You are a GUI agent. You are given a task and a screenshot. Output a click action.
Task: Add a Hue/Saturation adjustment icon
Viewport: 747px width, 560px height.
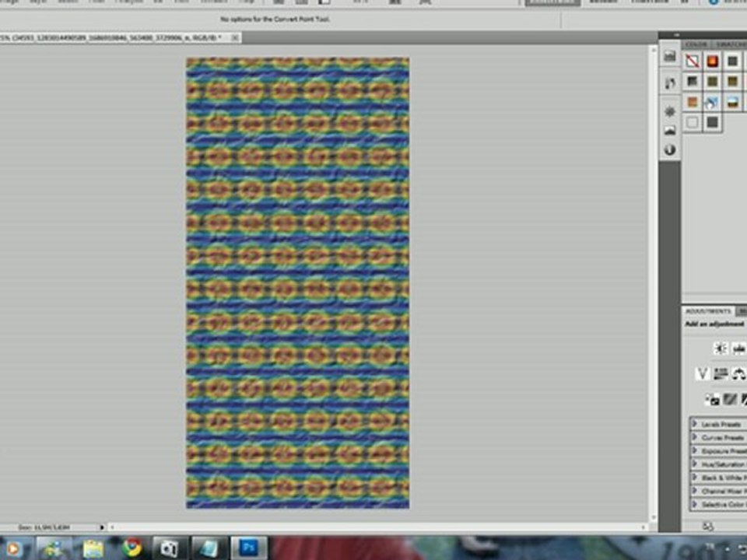[721, 374]
